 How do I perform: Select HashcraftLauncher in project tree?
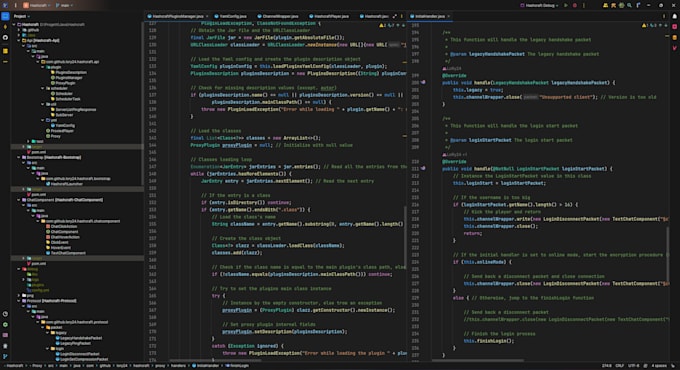[x=64, y=184]
